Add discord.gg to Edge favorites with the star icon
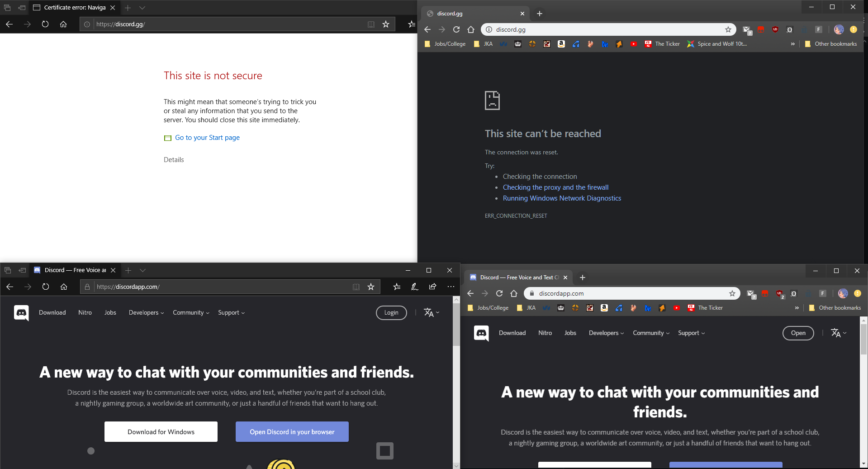The width and height of the screenshot is (868, 469). click(x=386, y=24)
